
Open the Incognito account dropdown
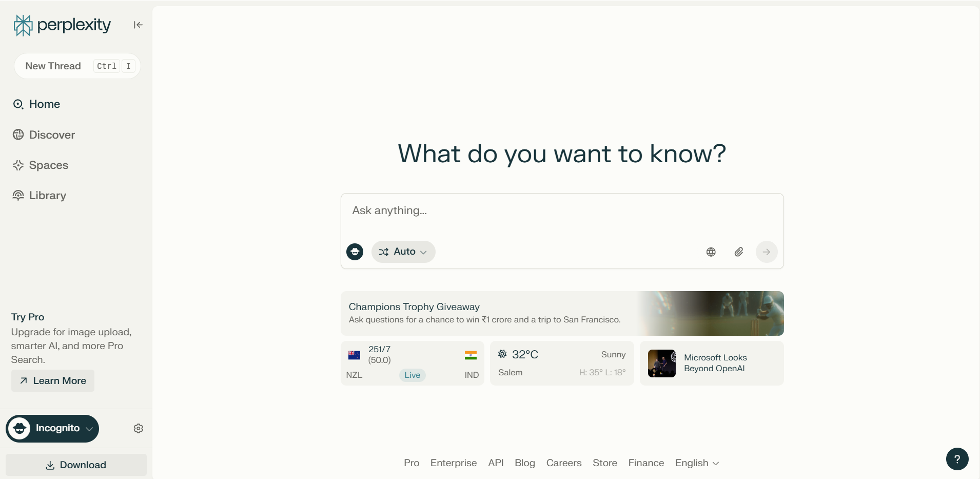coord(52,429)
